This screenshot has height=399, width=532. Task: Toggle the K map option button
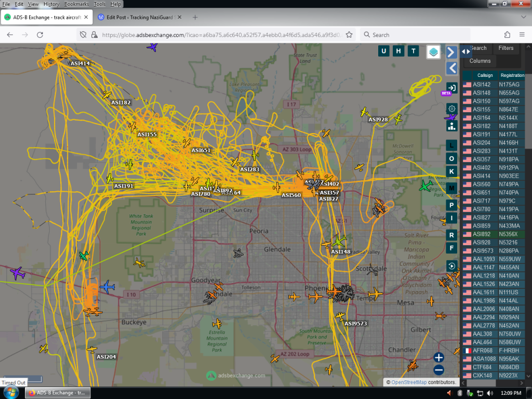451,171
